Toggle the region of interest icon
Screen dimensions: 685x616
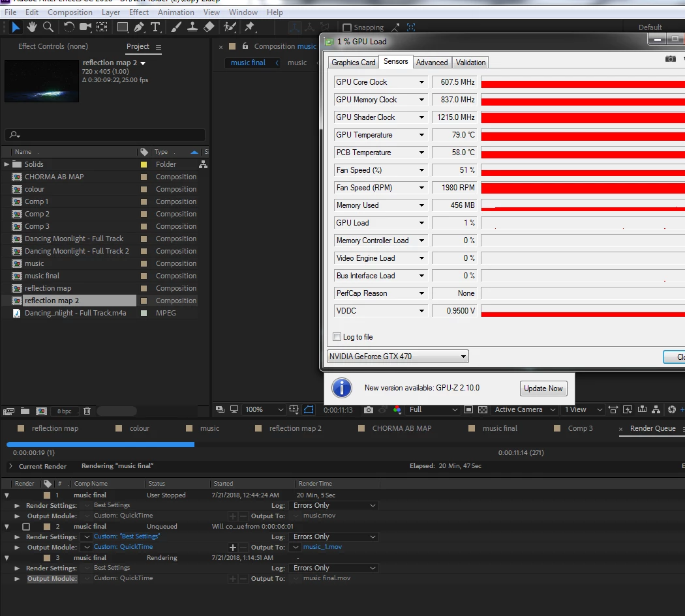coord(468,409)
